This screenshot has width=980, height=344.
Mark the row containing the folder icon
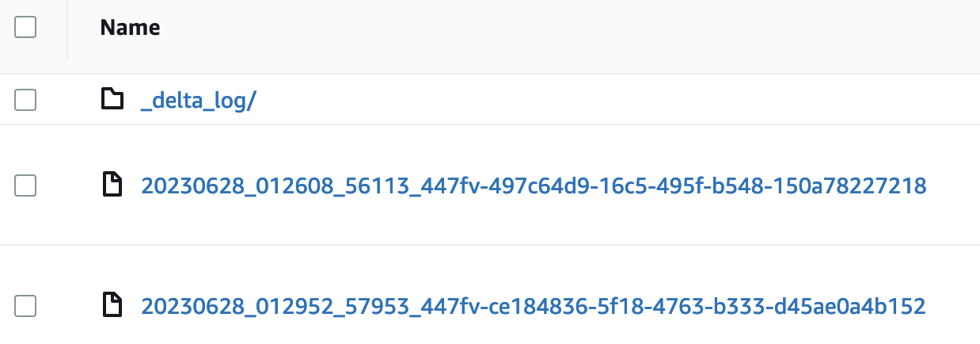(x=26, y=100)
